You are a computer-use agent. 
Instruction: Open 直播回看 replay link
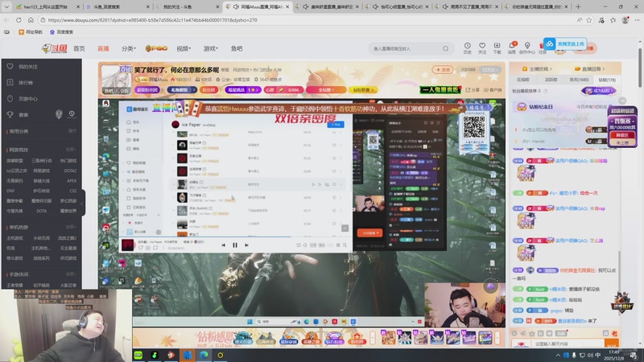point(590,69)
